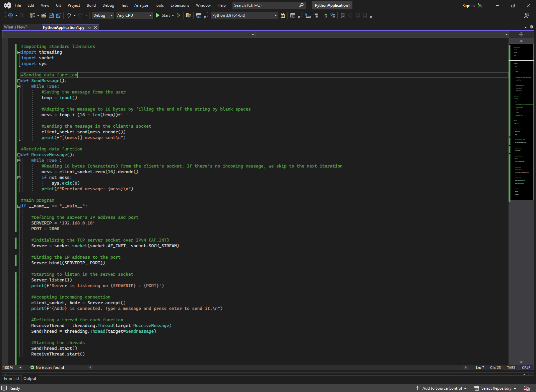Start without debugging using outlined play icon

[179, 15]
